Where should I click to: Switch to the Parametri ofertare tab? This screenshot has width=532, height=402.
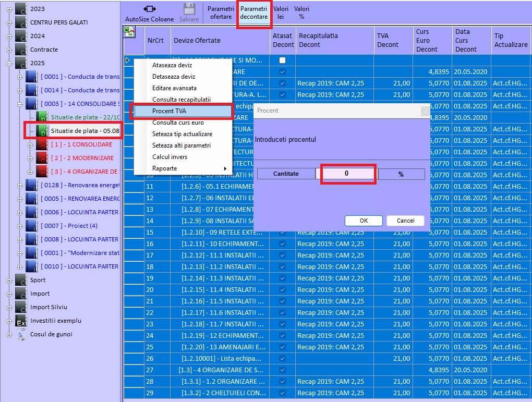tap(221, 13)
